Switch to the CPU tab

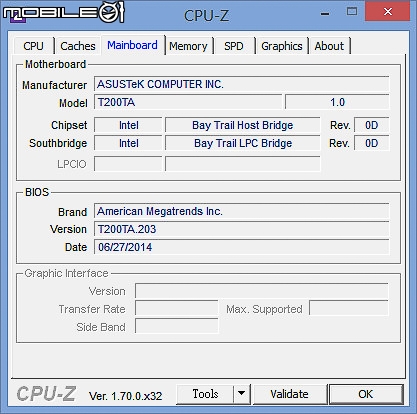[34, 46]
